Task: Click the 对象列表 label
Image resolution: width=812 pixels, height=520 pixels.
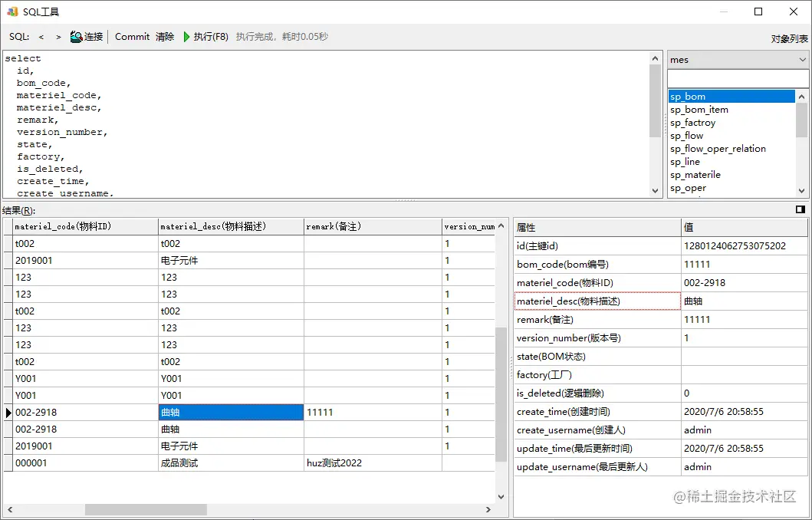Action: [789, 39]
